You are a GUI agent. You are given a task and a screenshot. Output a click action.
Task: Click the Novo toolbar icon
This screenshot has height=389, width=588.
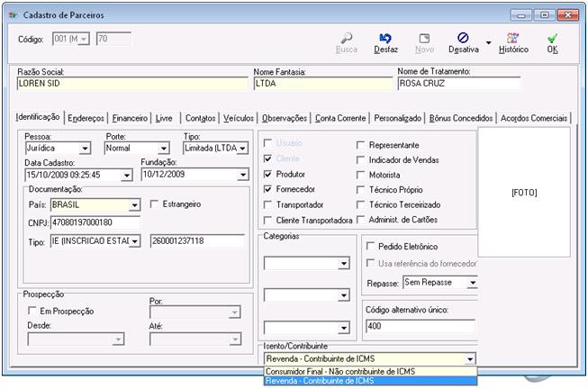coord(424,39)
